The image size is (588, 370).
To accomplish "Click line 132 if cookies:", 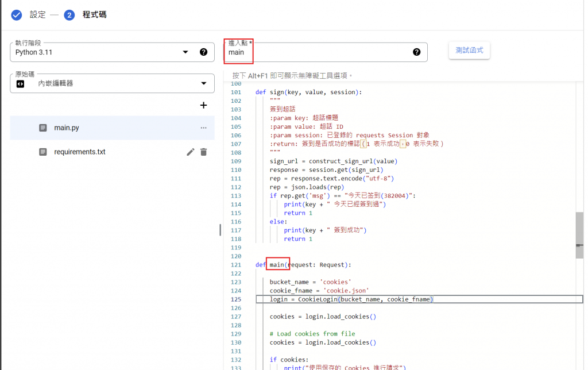I will click(289, 360).
